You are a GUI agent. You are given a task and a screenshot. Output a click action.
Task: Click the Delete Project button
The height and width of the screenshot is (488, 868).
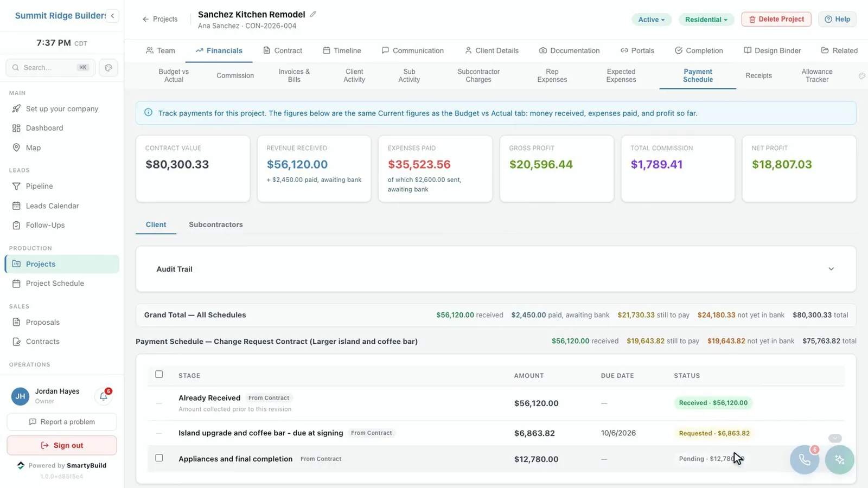(776, 19)
